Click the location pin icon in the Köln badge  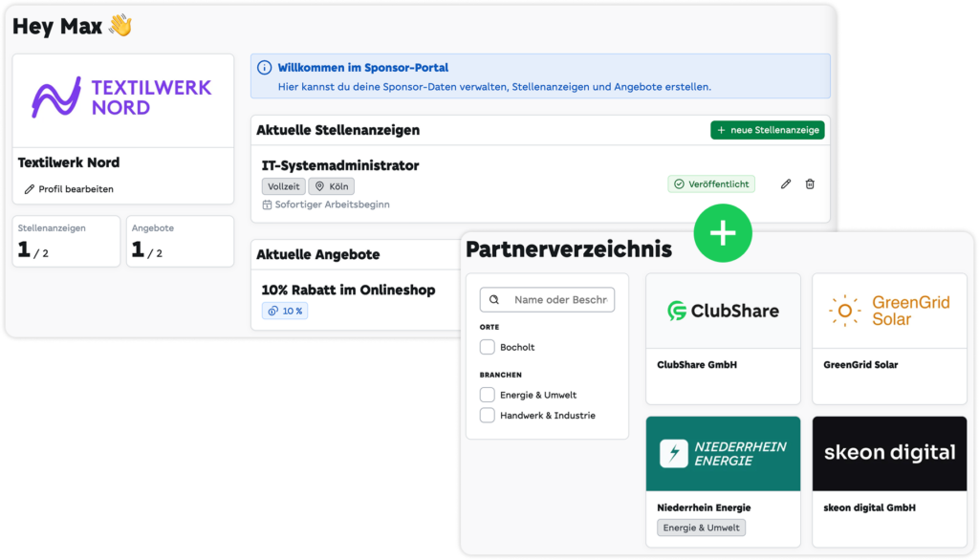pos(318,185)
